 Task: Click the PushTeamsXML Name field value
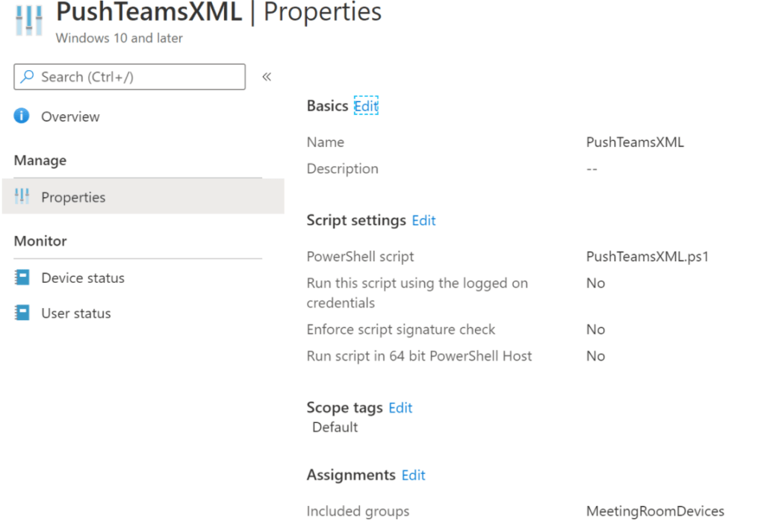point(635,142)
